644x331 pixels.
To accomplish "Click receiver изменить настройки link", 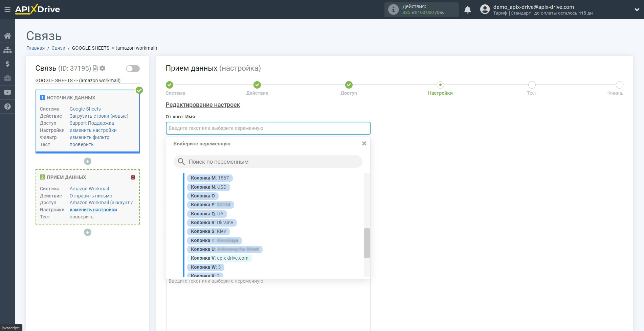I will click(93, 210).
